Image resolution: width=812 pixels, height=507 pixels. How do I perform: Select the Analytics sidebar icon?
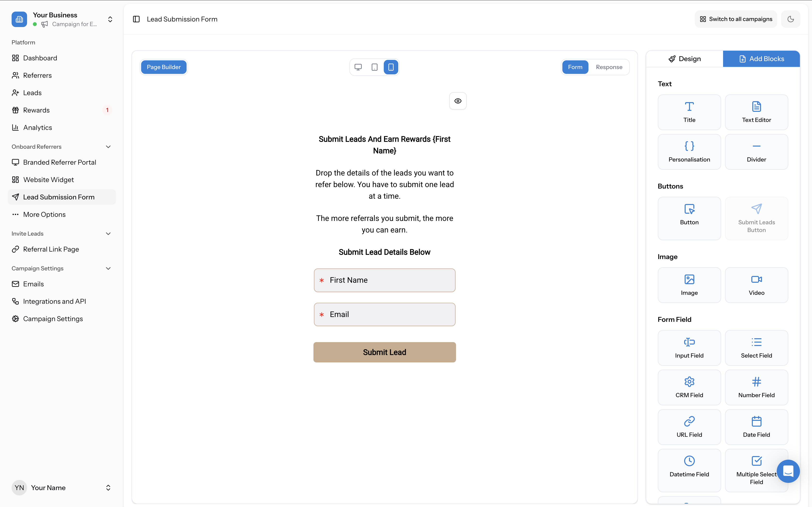[x=15, y=127]
